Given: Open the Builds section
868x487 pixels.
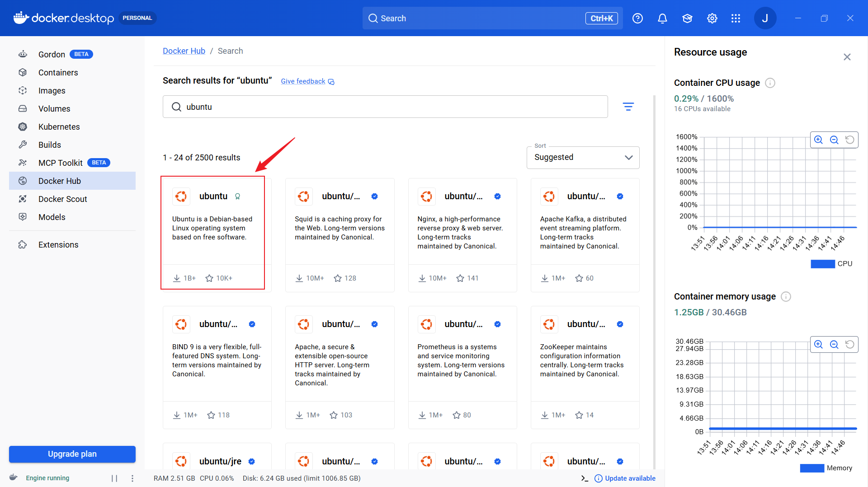Looking at the screenshot, I should pyautogui.click(x=72, y=145).
